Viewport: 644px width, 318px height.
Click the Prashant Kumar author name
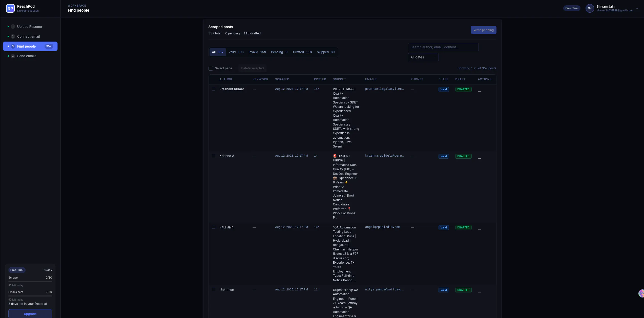click(x=232, y=89)
